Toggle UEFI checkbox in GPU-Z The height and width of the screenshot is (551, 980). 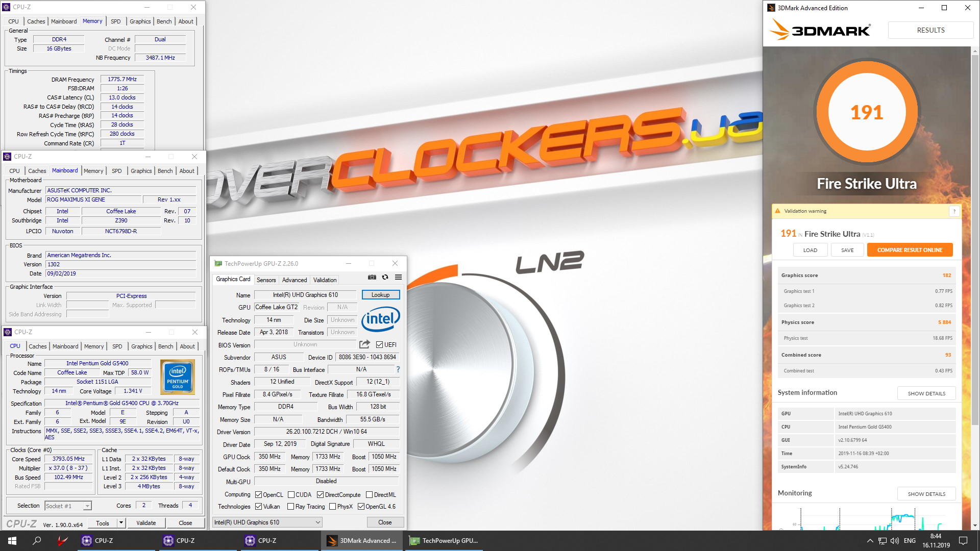(379, 345)
